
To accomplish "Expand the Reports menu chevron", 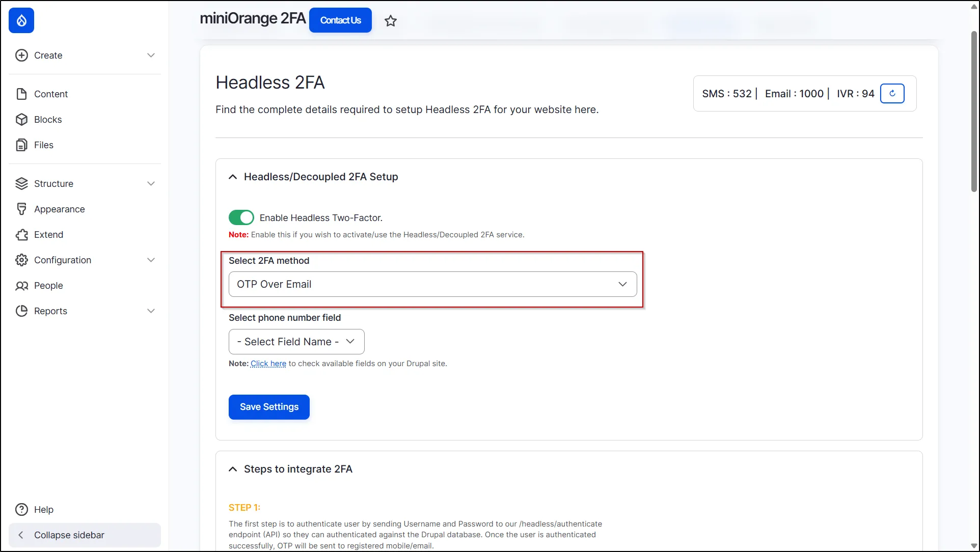I will click(x=151, y=311).
